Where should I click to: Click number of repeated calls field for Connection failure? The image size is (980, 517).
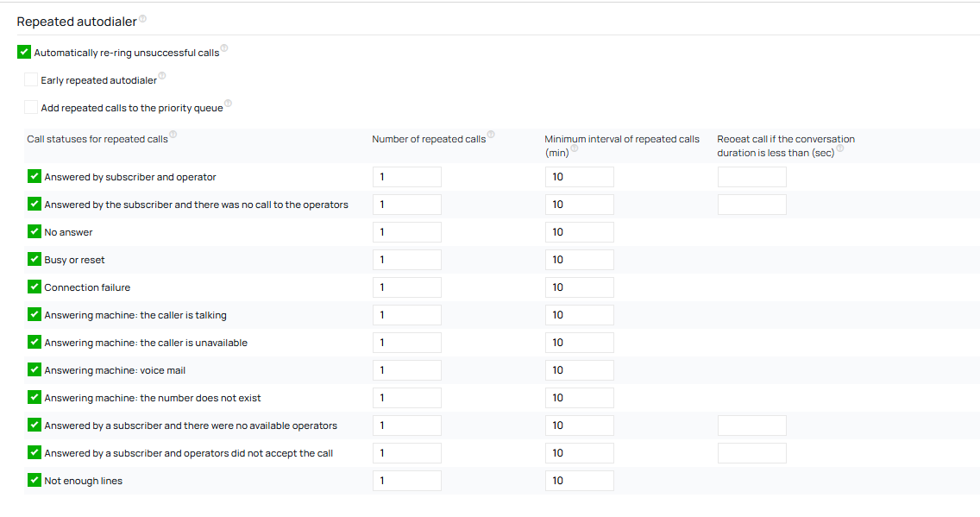(x=406, y=287)
